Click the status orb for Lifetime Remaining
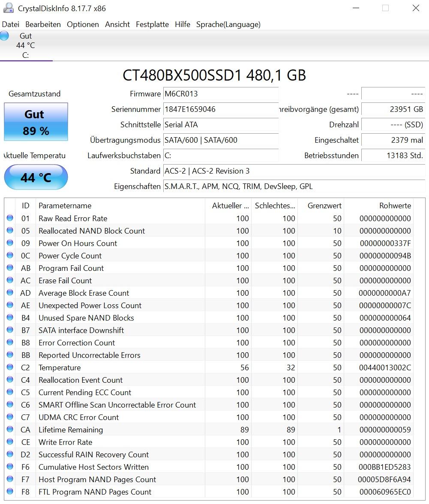The height and width of the screenshot is (504, 429). click(x=10, y=429)
